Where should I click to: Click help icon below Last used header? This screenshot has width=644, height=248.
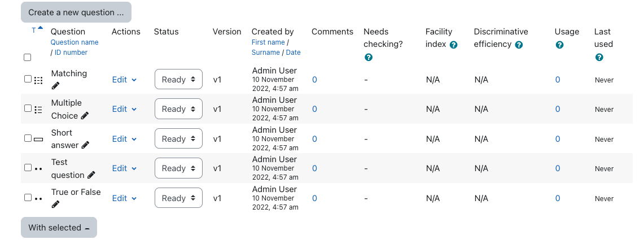click(x=599, y=58)
